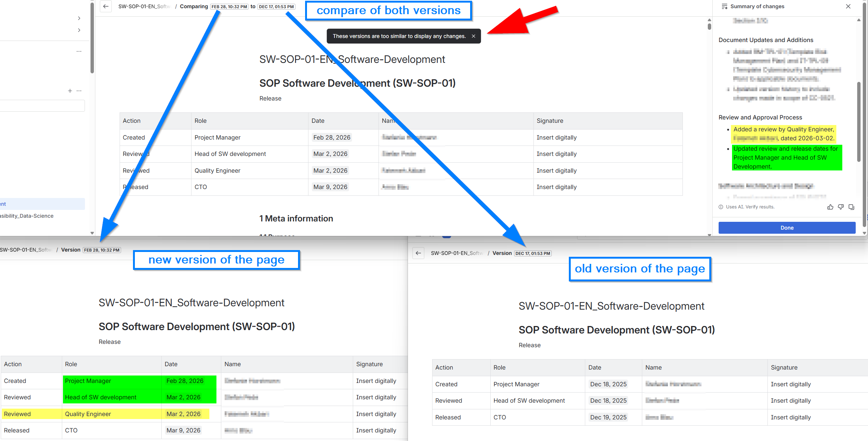The height and width of the screenshot is (441, 868).
Task: Click the Summary of changes list icon
Action: point(725,6)
